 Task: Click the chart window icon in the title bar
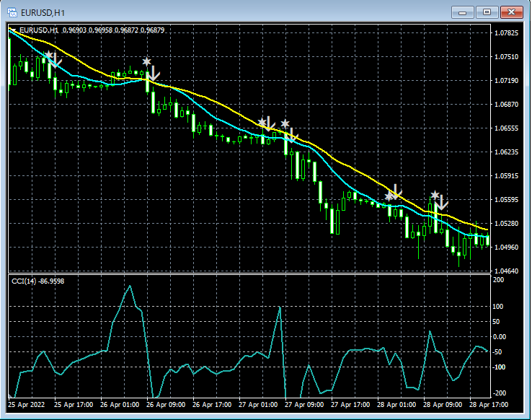(12, 12)
